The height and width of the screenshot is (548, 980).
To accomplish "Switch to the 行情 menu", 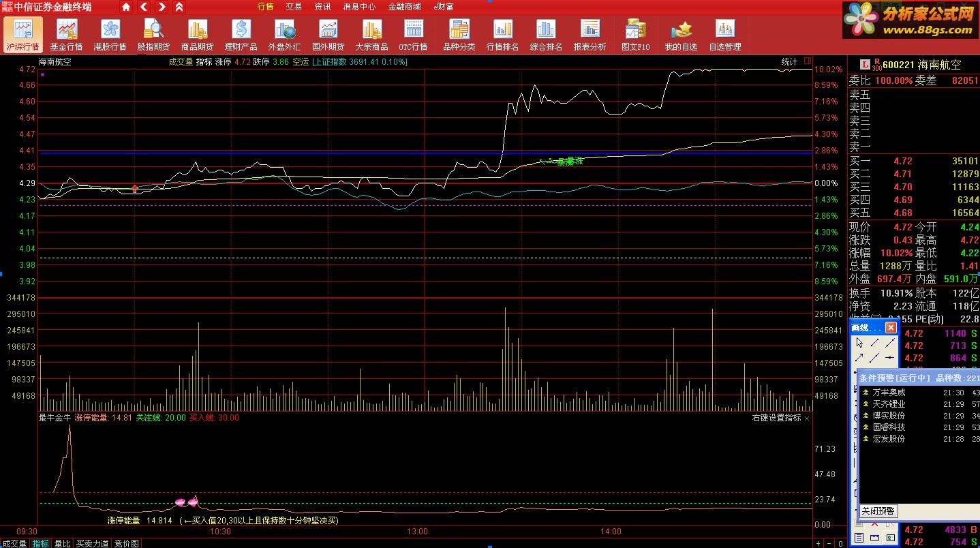I will pos(265,7).
